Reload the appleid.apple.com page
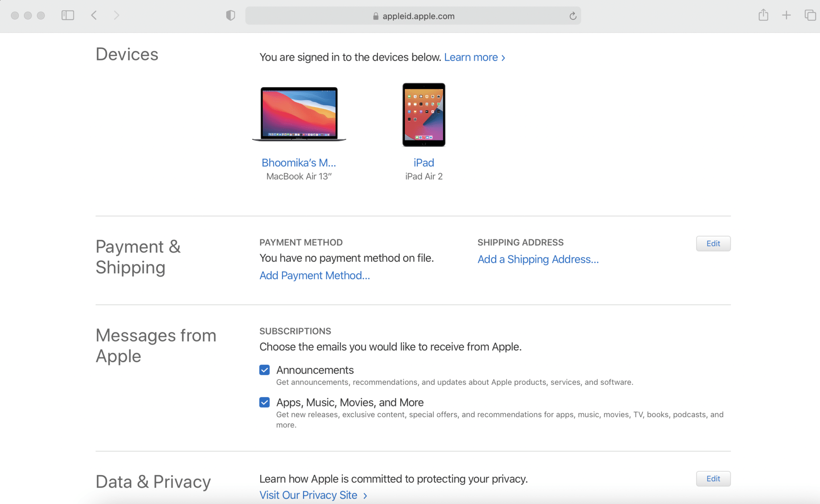 point(573,16)
